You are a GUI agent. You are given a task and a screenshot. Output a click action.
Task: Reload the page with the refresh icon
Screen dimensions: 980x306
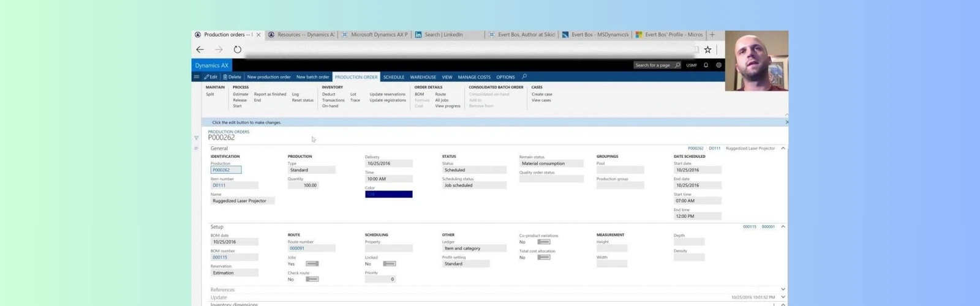click(x=238, y=50)
